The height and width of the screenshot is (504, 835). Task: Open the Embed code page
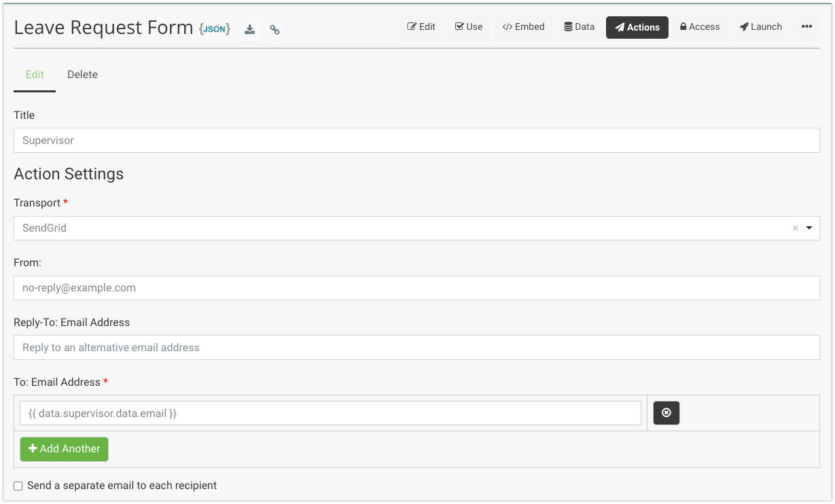(x=523, y=27)
